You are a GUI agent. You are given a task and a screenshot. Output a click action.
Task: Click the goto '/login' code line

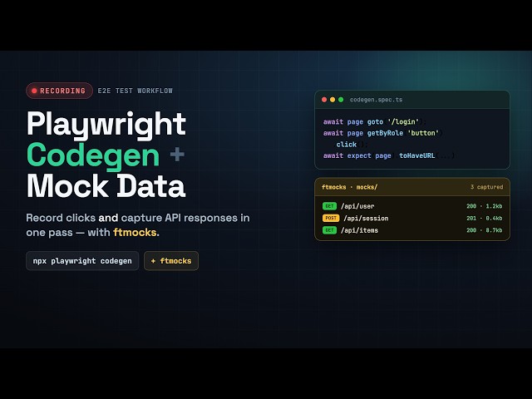374,122
